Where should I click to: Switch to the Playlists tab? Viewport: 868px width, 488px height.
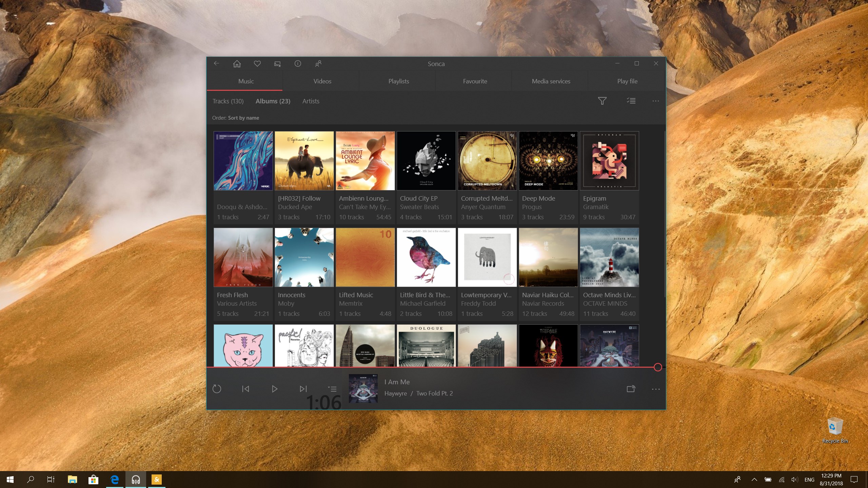[x=398, y=81]
